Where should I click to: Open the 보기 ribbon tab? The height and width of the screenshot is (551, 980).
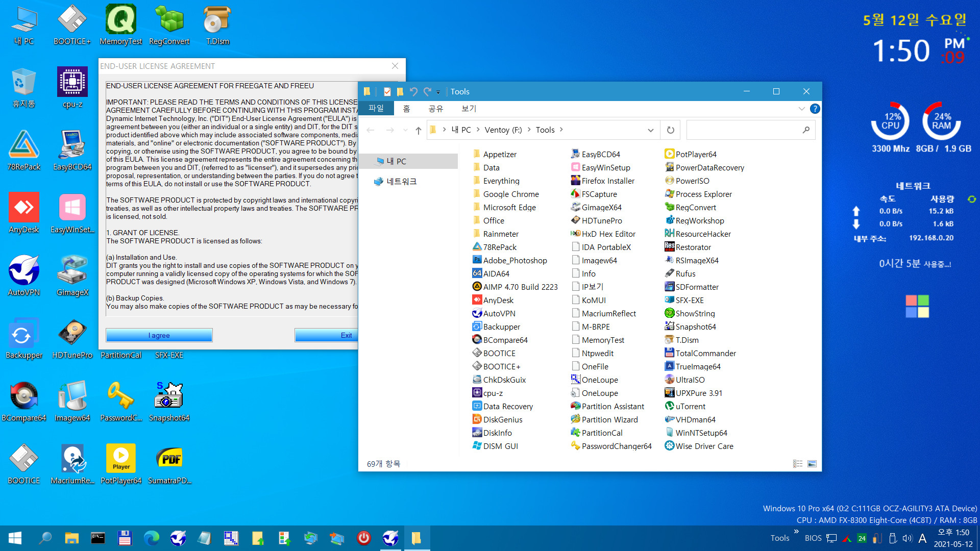pyautogui.click(x=469, y=109)
